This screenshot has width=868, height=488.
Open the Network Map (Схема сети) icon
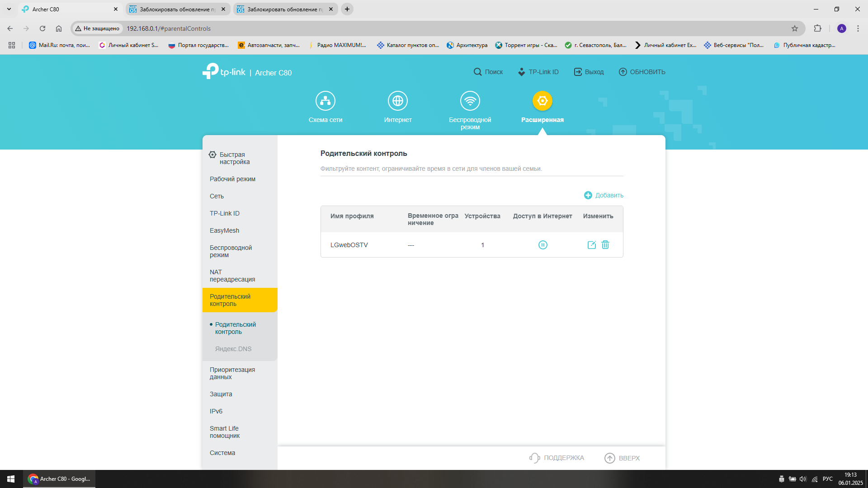click(x=325, y=101)
